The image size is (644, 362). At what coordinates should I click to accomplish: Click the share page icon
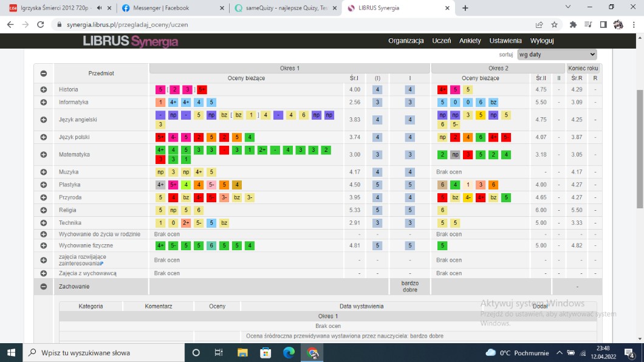[539, 25]
